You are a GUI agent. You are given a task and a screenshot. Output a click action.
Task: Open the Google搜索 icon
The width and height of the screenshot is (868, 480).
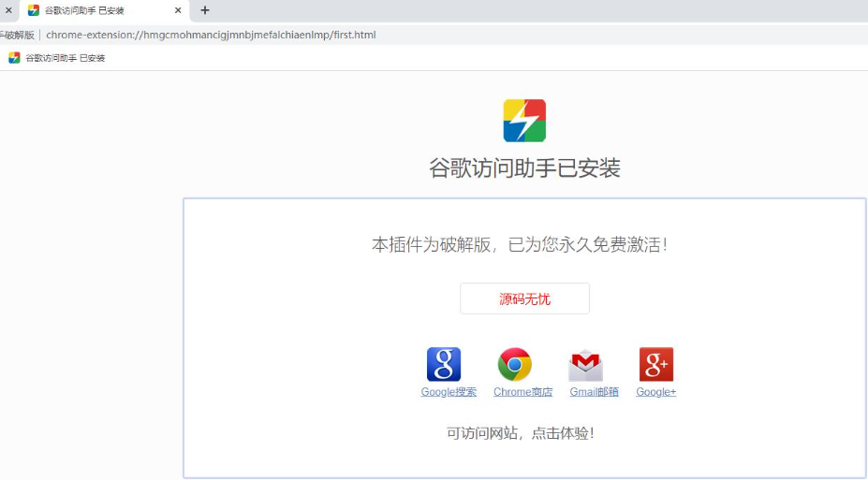point(444,364)
